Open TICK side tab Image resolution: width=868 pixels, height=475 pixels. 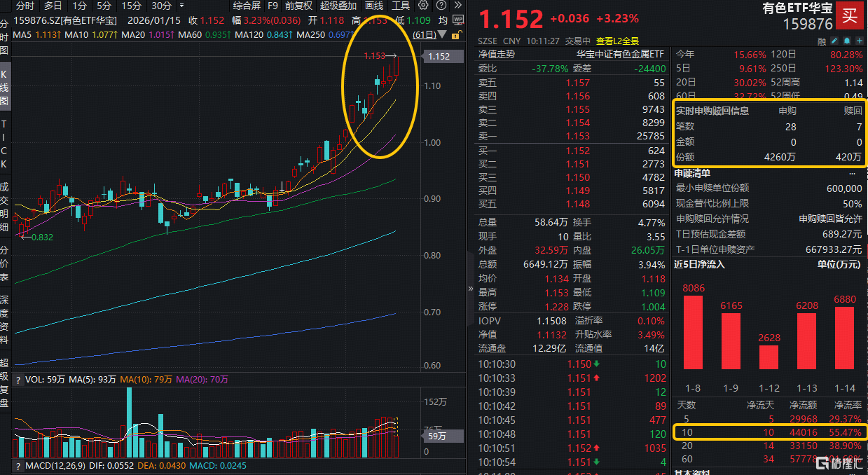pos(5,144)
